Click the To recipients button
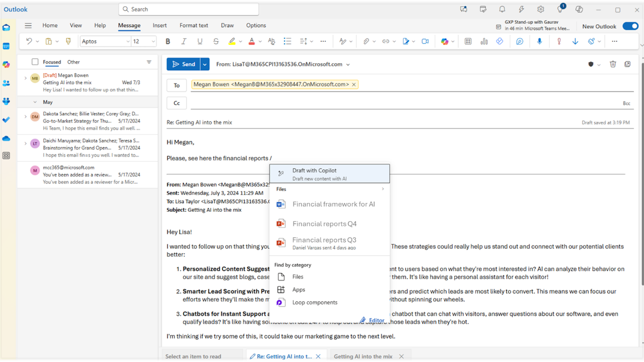Image resolution: width=644 pixels, height=362 pixels. [x=177, y=85]
